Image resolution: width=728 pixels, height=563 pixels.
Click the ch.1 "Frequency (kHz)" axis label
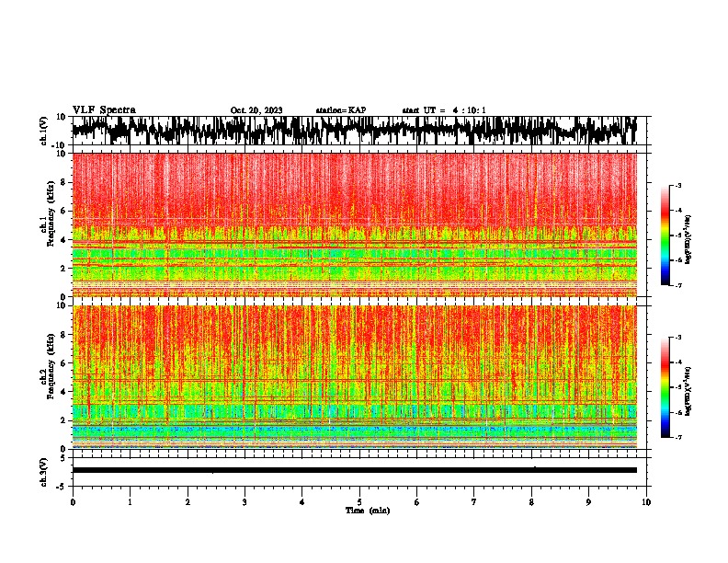[51, 214]
